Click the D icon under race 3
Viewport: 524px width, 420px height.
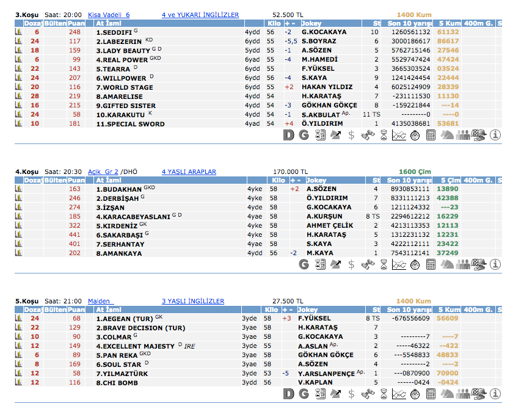[288, 136]
